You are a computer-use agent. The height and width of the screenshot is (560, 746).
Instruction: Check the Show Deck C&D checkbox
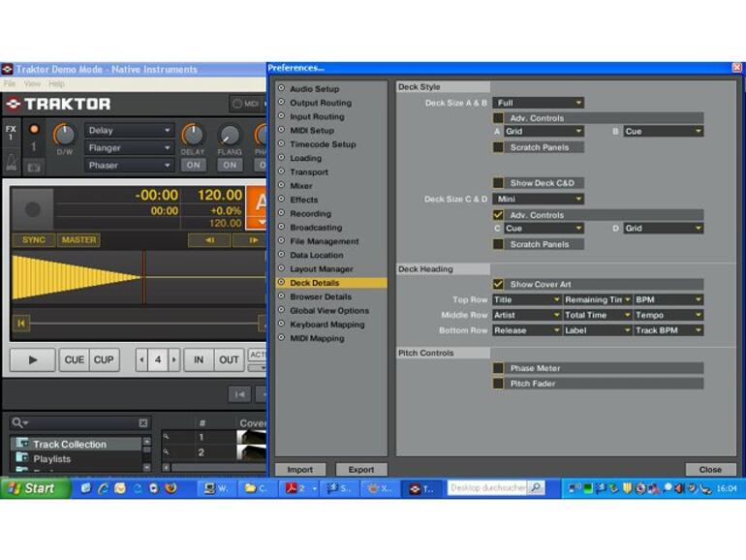(498, 182)
